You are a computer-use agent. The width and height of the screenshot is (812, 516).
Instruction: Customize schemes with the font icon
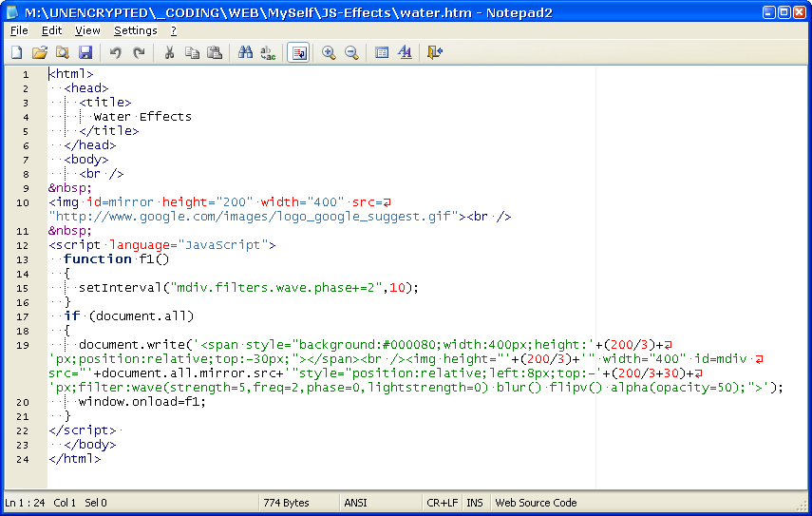click(x=405, y=52)
